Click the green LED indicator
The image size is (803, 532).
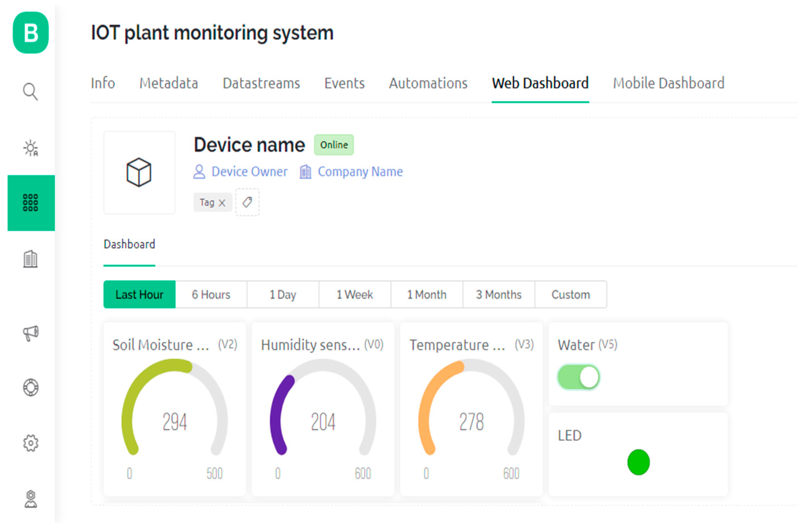638,462
